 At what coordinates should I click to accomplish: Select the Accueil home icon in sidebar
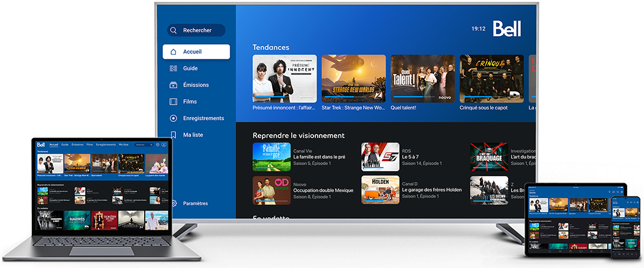pos(174,52)
